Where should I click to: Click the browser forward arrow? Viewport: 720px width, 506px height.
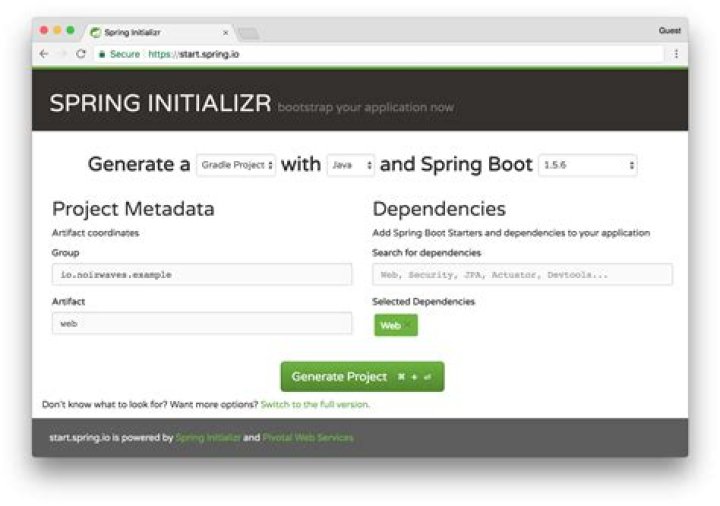[x=63, y=54]
